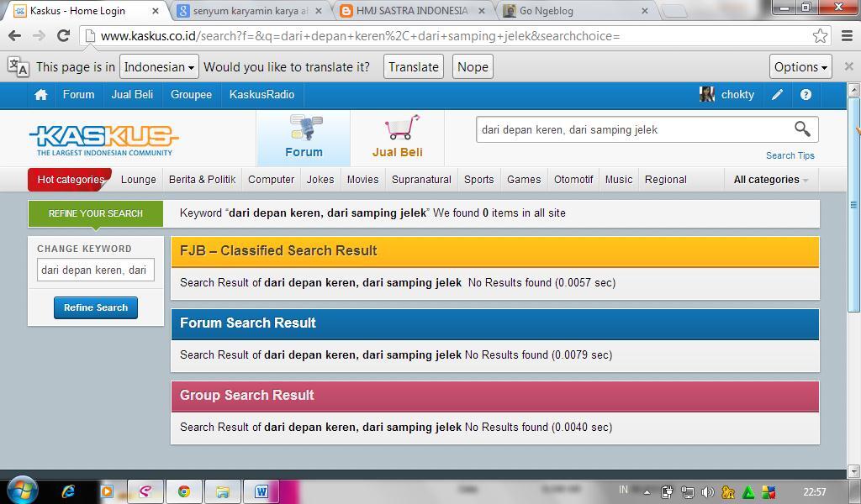Viewport: 861px width, 504px height.
Task: Open the media player taskbar icon
Action: click(107, 491)
